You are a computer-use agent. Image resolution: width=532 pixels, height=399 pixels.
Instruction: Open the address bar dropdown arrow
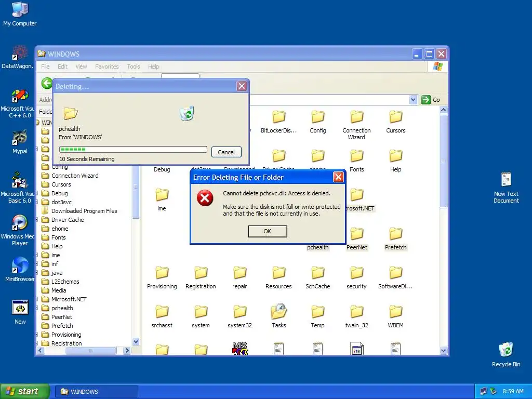pos(413,100)
